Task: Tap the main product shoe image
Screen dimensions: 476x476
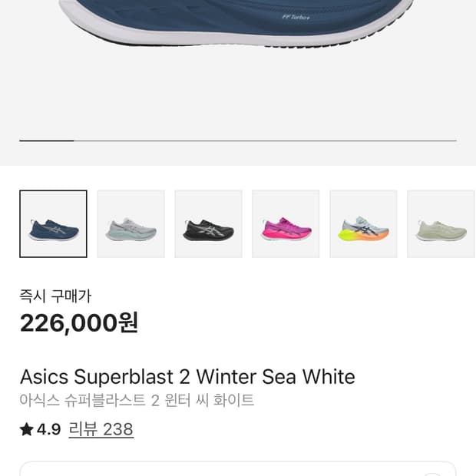Action: tap(230, 19)
